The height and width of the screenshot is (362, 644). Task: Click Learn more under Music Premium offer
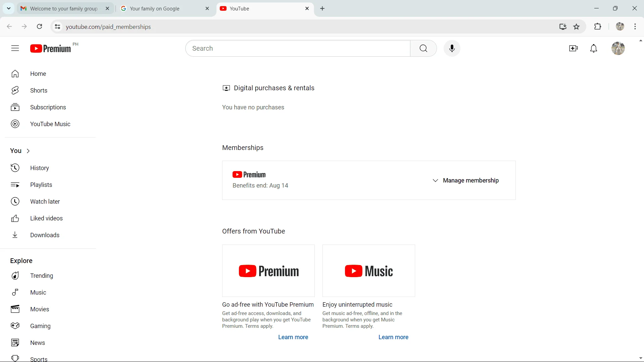(x=393, y=337)
